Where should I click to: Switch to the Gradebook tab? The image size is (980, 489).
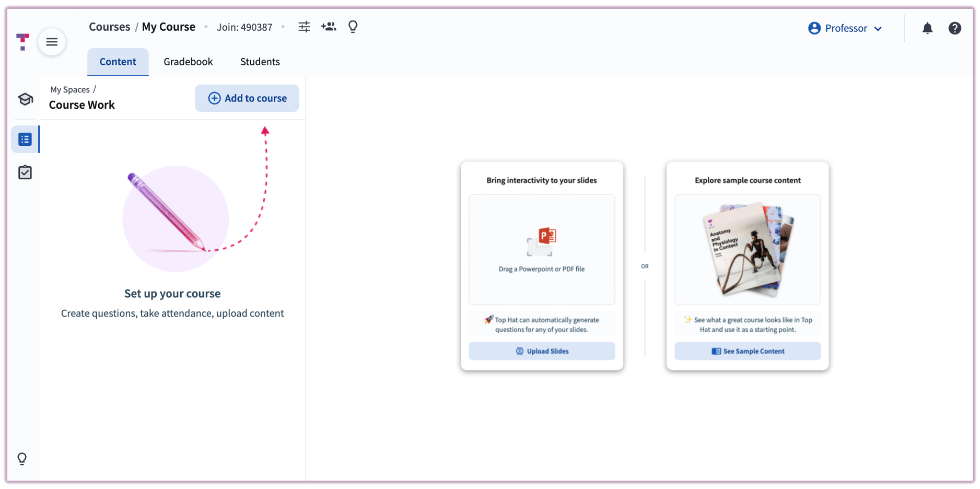click(188, 61)
